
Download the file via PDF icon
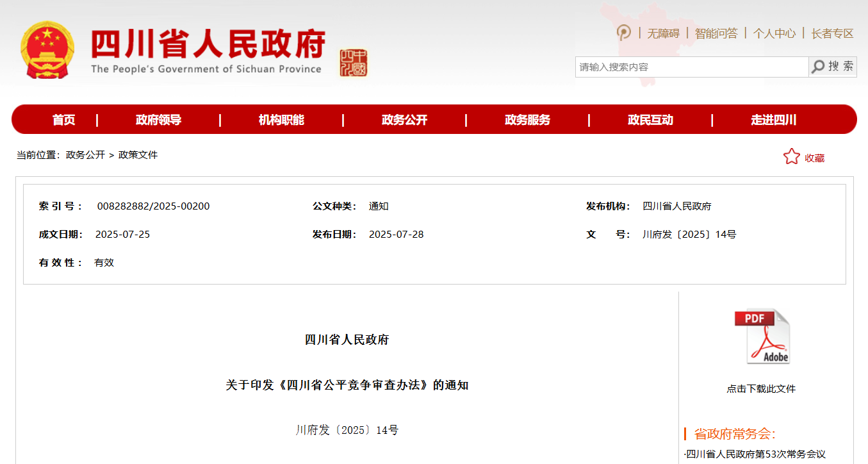[762, 337]
